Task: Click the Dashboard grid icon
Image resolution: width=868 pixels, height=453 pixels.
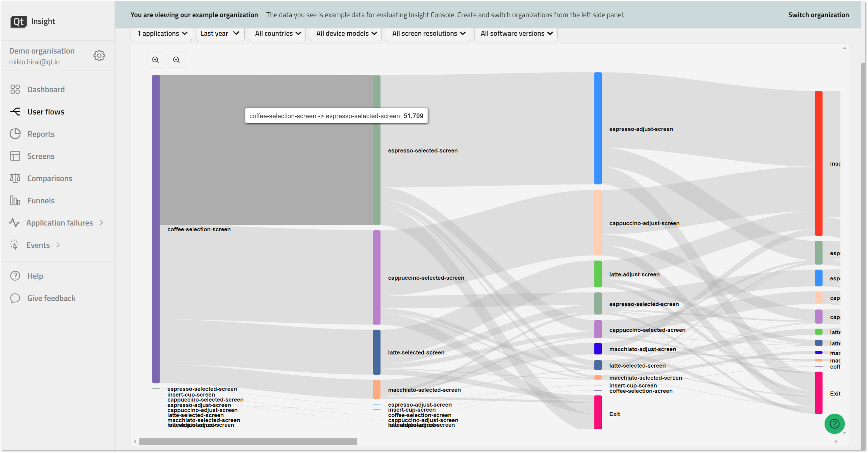Action: 15,89
